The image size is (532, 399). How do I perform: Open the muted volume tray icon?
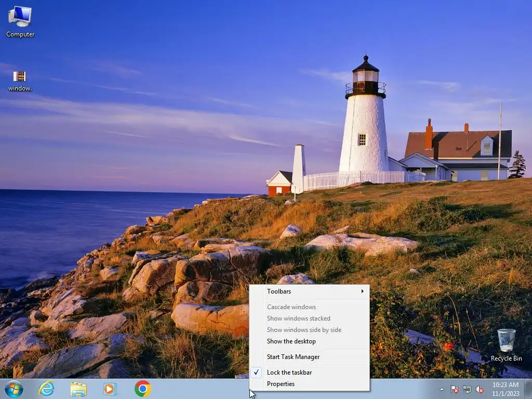pyautogui.click(x=480, y=389)
